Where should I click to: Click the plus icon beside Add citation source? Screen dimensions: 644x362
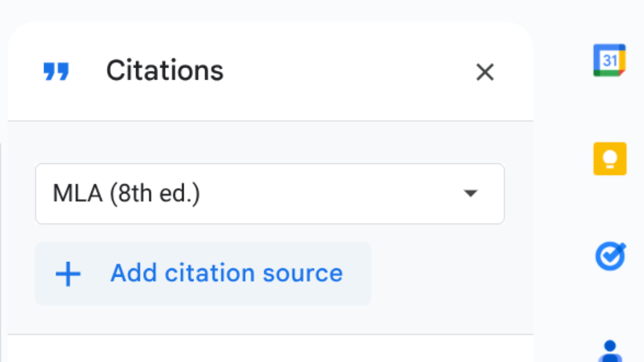(68, 273)
